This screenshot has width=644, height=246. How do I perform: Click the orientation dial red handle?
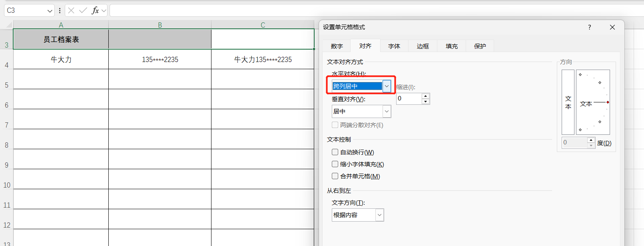pos(608,102)
